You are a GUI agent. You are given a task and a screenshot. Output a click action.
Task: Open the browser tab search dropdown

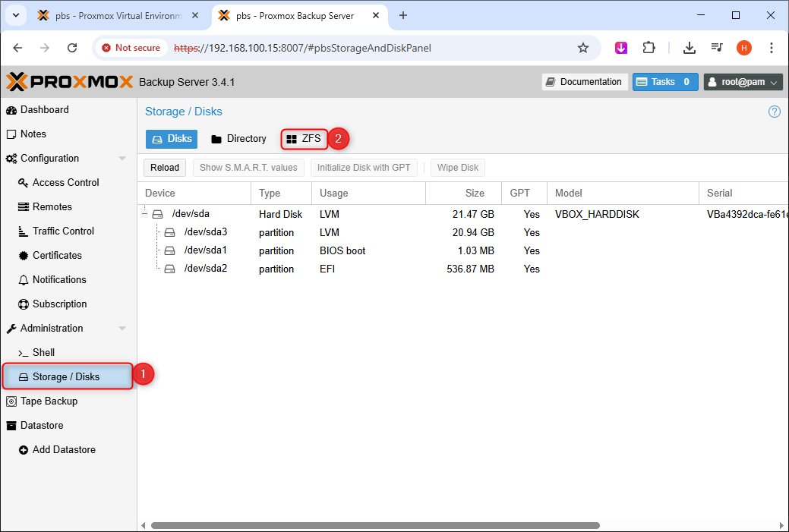[16, 16]
